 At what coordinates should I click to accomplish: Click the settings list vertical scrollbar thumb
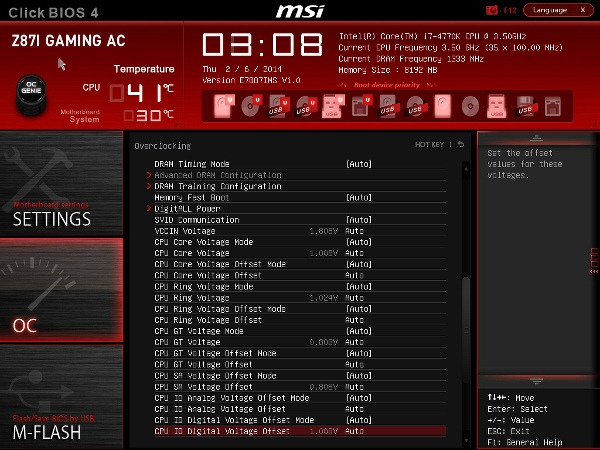[466, 330]
